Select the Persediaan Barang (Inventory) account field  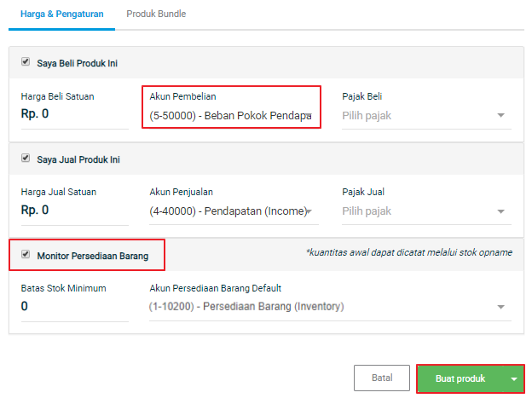pyautogui.click(x=330, y=307)
